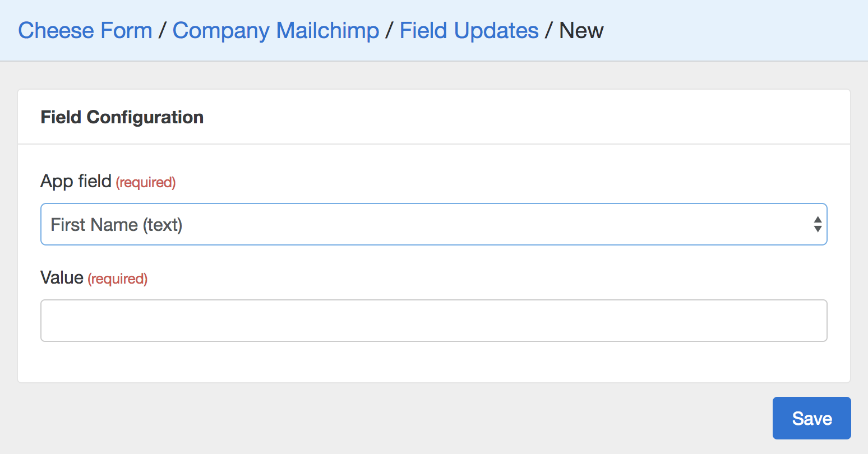Click the up-down arrows on App field select

(818, 224)
